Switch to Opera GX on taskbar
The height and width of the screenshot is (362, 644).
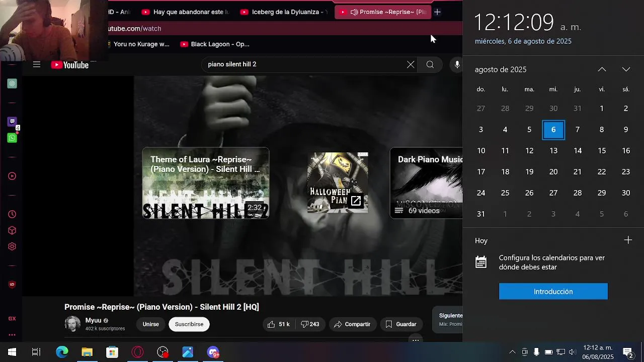point(137,352)
